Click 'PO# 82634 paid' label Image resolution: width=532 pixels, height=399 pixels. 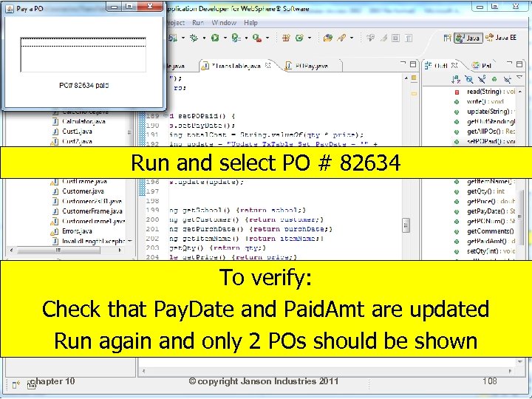click(83, 85)
